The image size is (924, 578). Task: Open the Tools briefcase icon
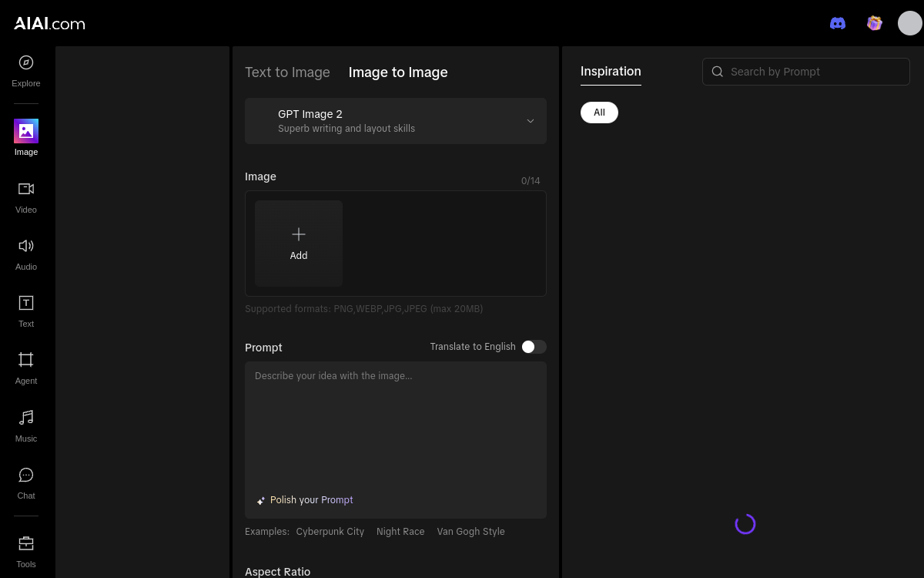pos(26,543)
